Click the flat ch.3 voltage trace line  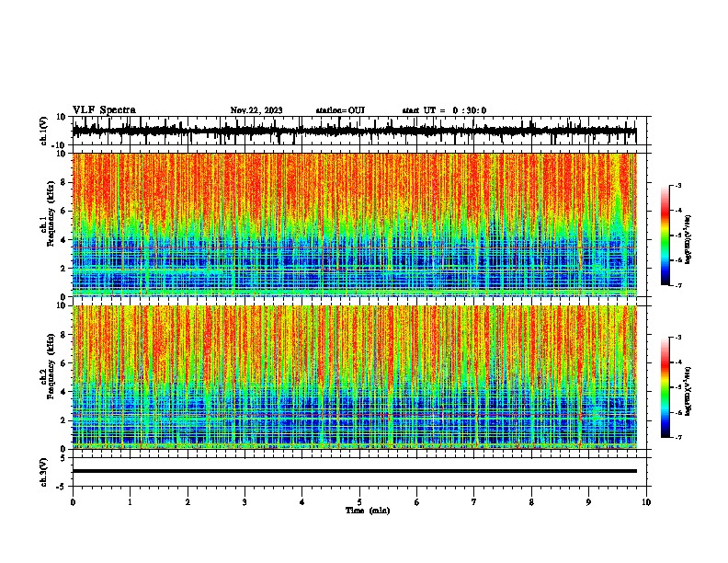tap(354, 471)
